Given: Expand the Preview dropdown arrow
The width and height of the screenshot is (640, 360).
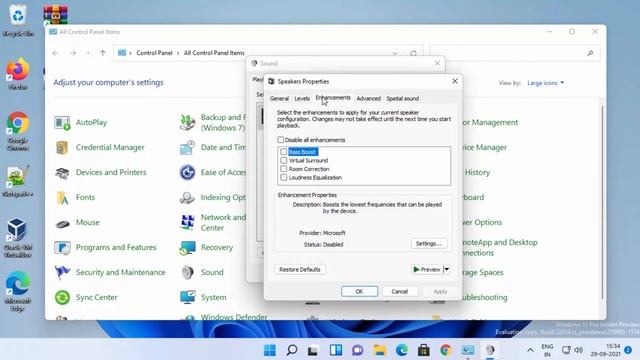Looking at the screenshot, I should (x=447, y=269).
